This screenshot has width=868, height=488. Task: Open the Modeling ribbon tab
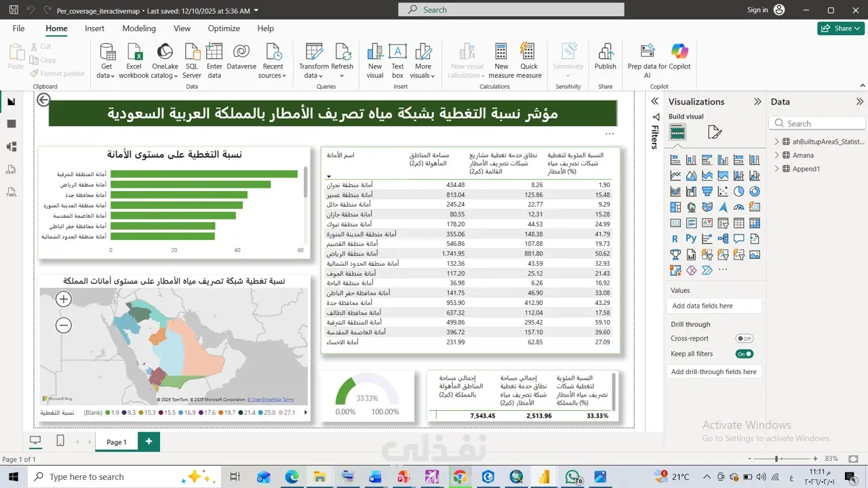139,28
